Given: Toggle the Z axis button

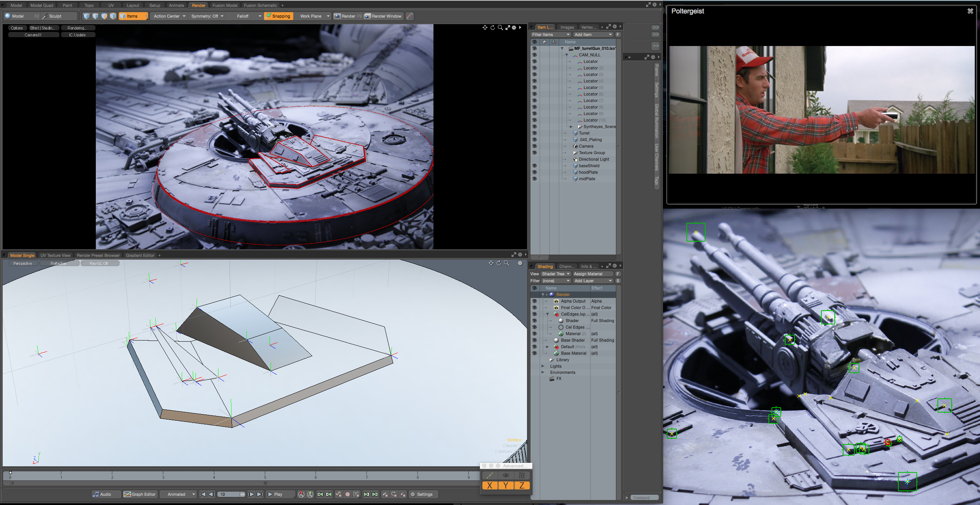Looking at the screenshot, I should (522, 485).
